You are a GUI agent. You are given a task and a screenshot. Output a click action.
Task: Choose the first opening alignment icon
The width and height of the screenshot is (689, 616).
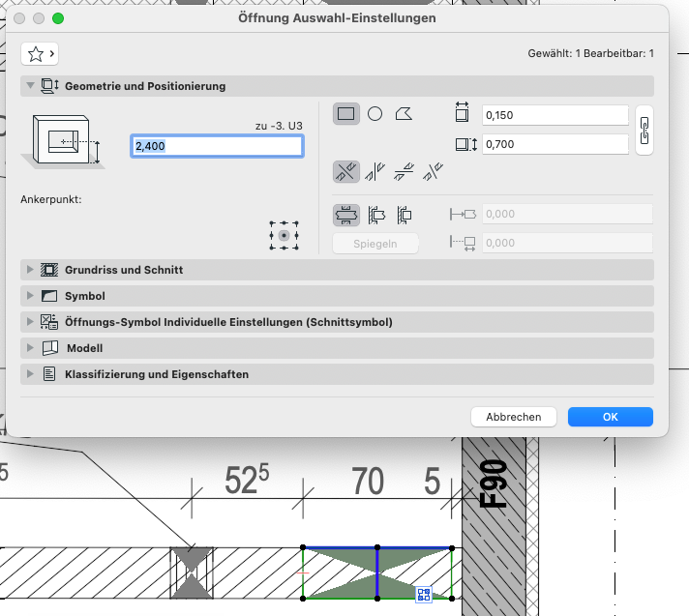point(346,172)
